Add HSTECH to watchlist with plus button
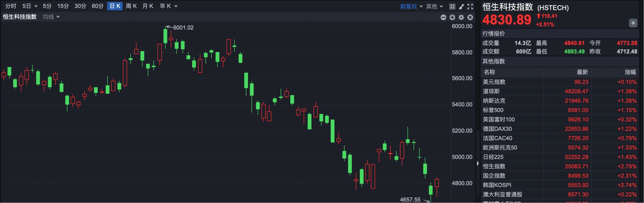This screenshot has height=203, width=644. coord(633,23)
